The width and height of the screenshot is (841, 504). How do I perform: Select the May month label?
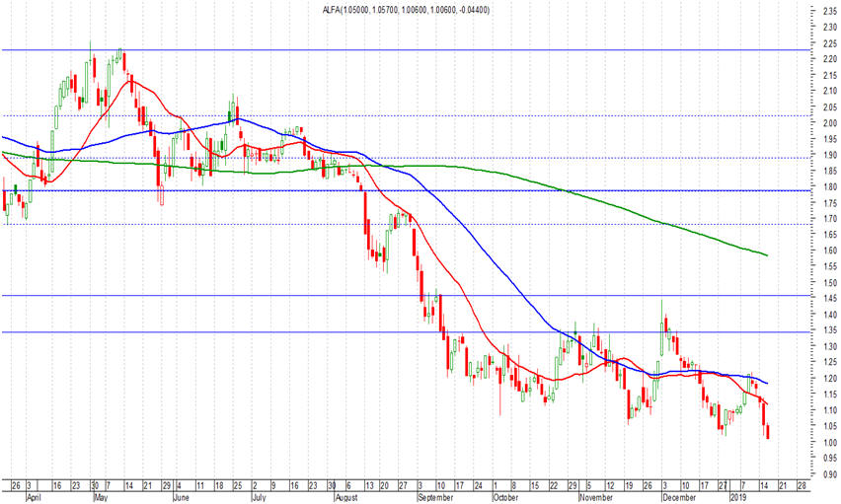(x=101, y=497)
